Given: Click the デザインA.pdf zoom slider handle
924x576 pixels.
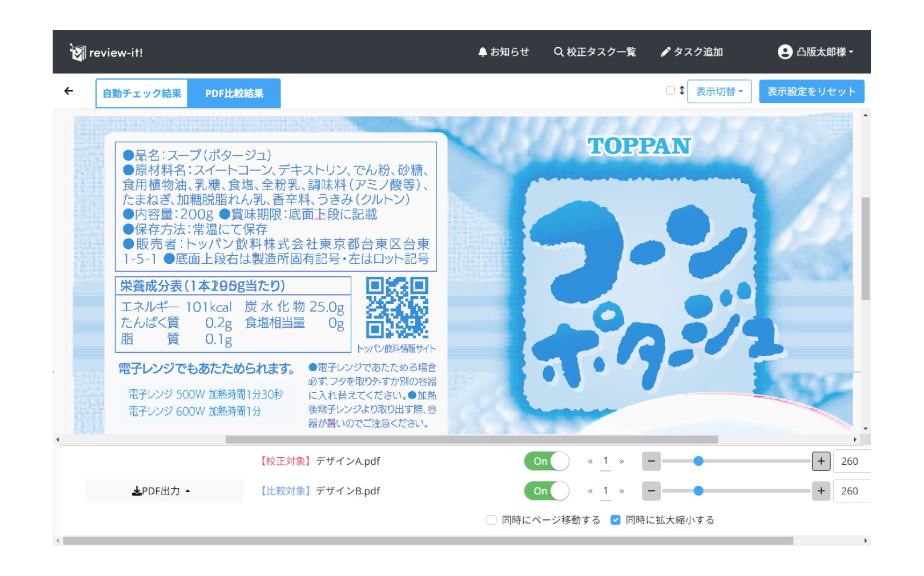Looking at the screenshot, I should [698, 461].
